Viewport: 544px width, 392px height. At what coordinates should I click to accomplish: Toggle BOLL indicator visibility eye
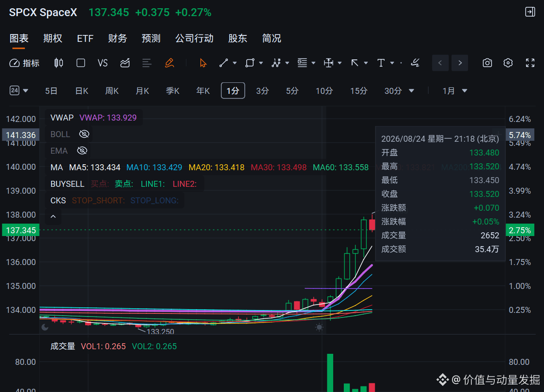84,134
